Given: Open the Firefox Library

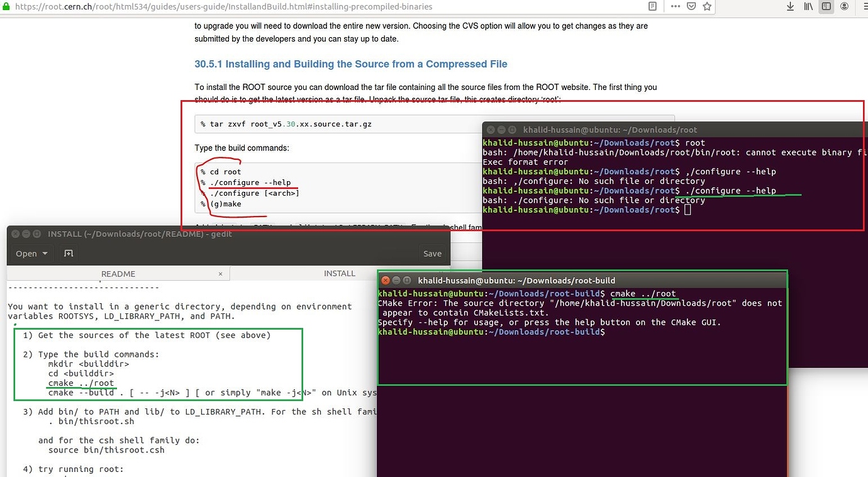Looking at the screenshot, I should (808, 6).
